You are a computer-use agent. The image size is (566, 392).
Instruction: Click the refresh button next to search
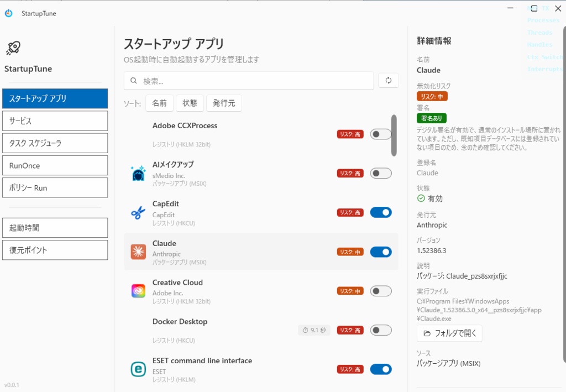coord(389,81)
